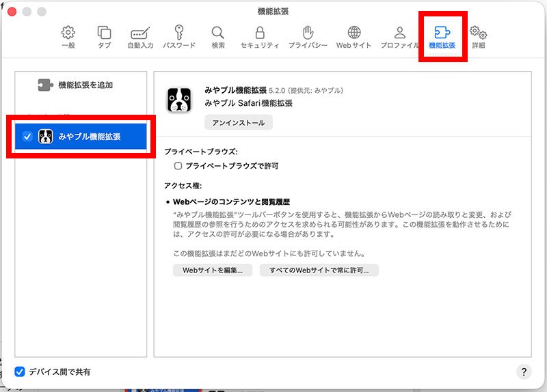This screenshot has height=392, width=547.
Task: Click the プライベートブラウズ: section label
Action: coord(200,152)
